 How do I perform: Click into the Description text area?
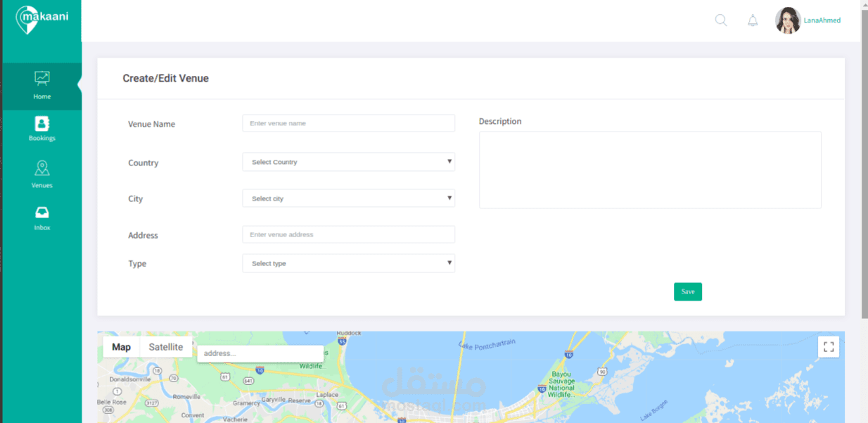click(x=650, y=170)
